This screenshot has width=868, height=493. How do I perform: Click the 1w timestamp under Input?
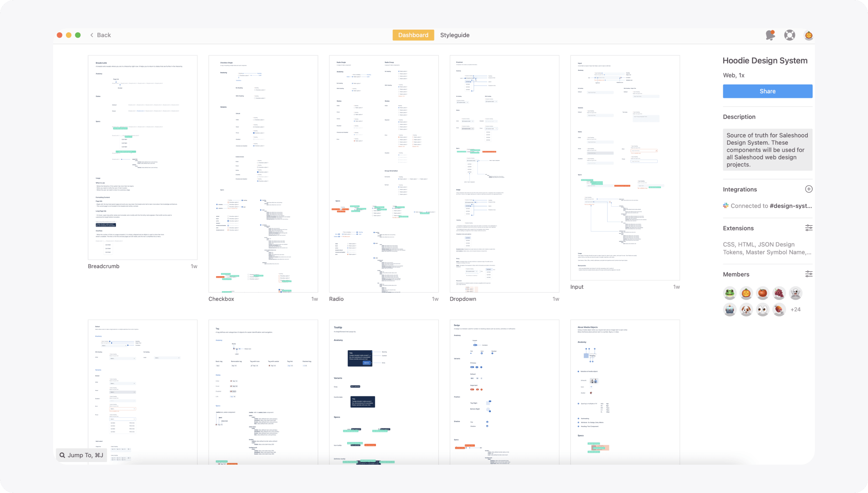[x=676, y=287]
